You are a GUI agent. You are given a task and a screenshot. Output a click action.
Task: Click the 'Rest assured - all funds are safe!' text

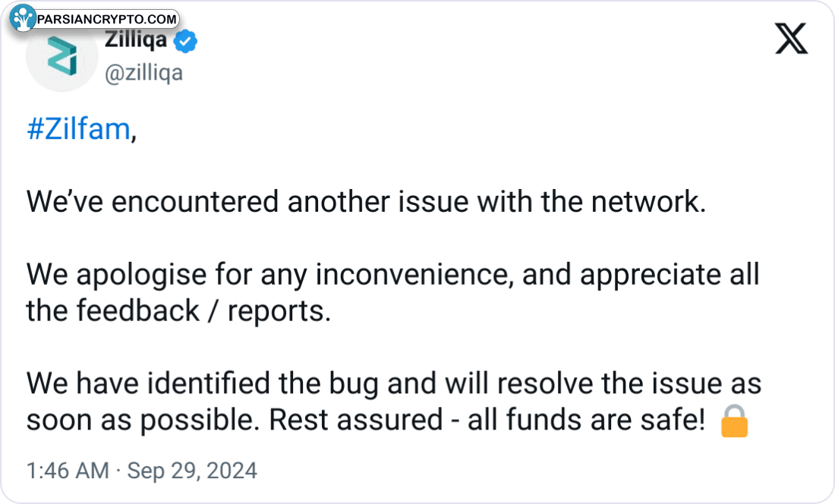tap(487, 420)
